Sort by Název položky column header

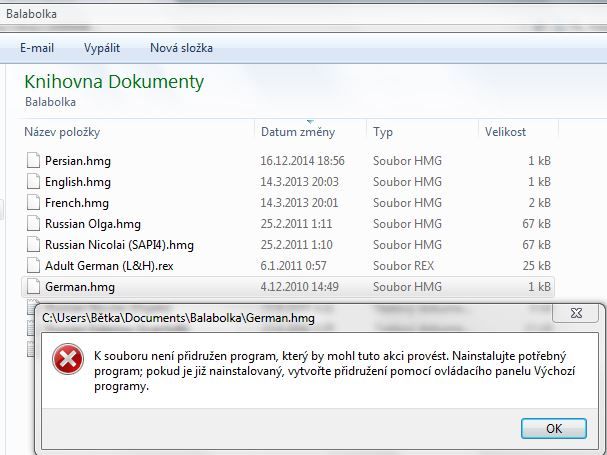coord(62,132)
